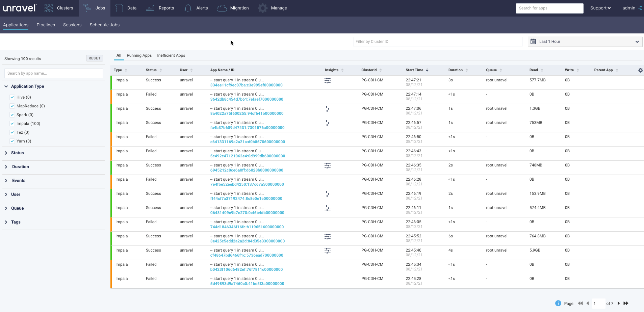
Task: Open insights icon for 22:45:40 query
Action: click(328, 251)
